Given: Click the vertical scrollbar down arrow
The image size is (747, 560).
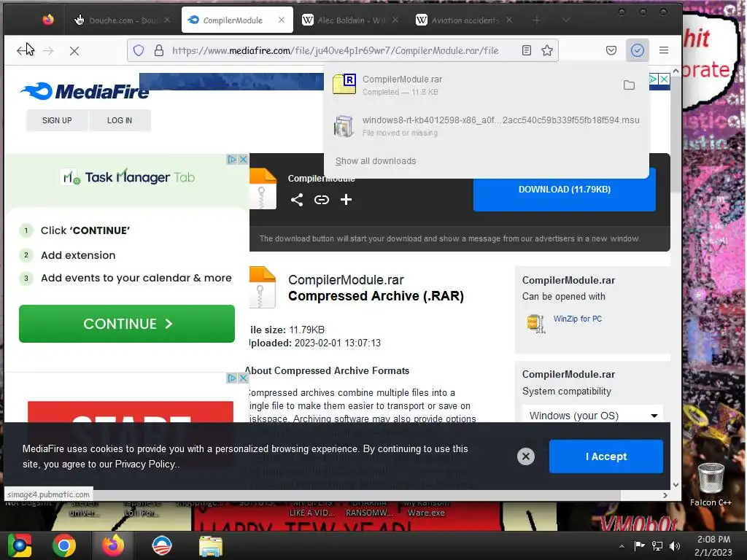Looking at the screenshot, I should coord(676,485).
